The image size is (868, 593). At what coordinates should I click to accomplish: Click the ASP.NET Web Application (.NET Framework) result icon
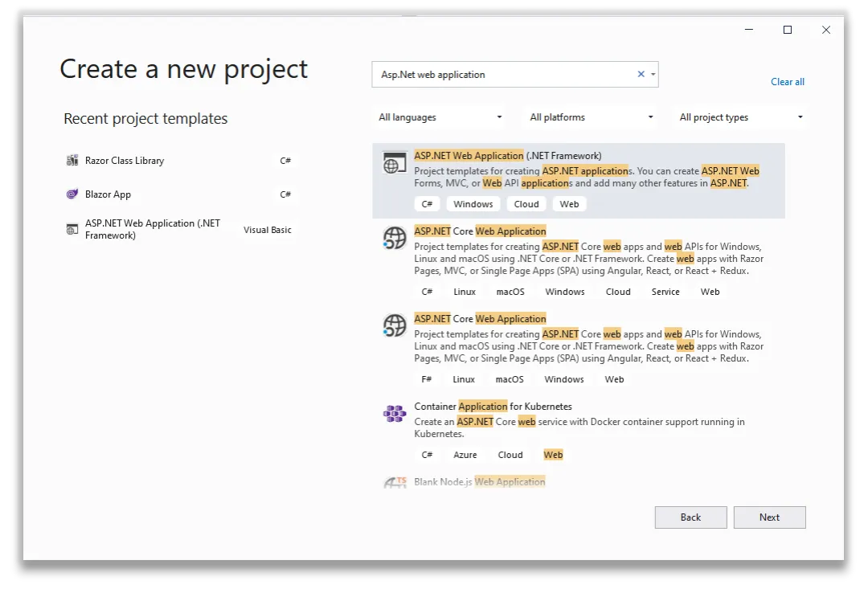[395, 163]
